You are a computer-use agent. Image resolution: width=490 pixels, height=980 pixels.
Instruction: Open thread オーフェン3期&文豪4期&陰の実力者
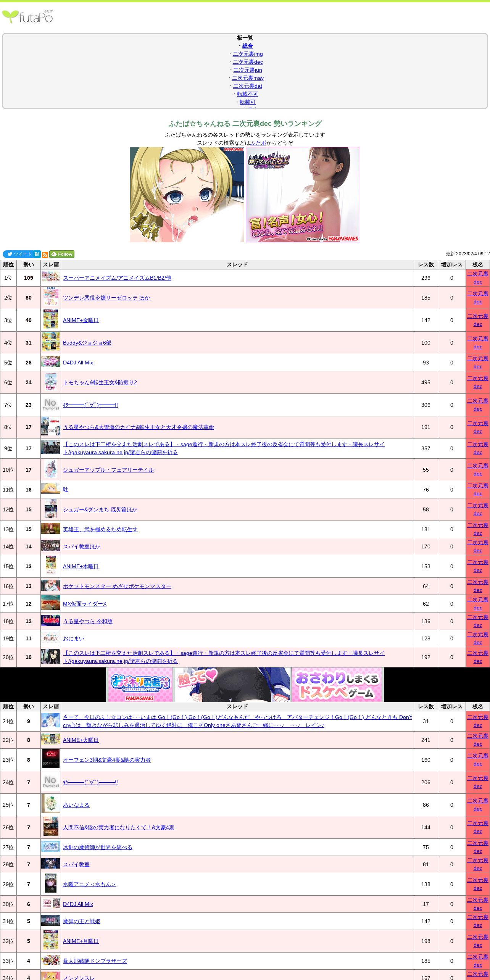click(107, 760)
